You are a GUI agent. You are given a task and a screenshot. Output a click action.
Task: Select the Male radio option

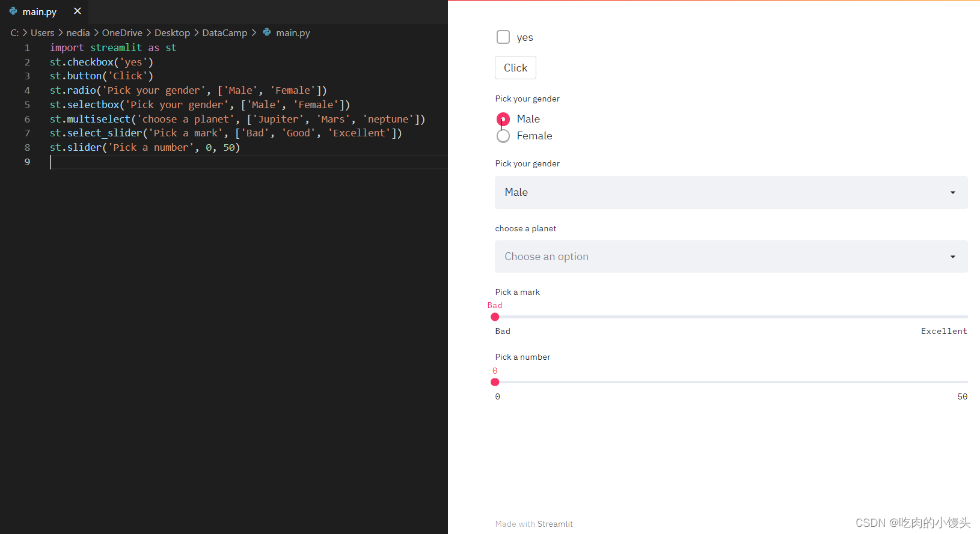[x=503, y=119]
